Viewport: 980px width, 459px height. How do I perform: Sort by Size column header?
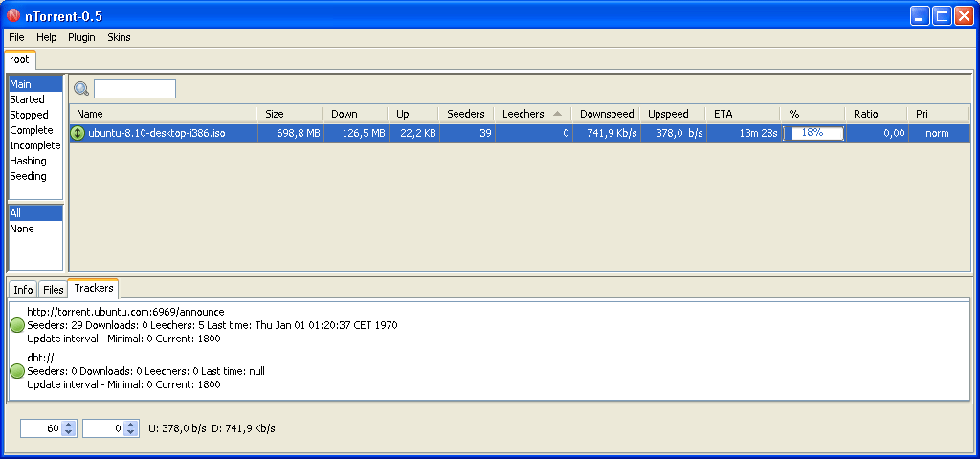[290, 114]
